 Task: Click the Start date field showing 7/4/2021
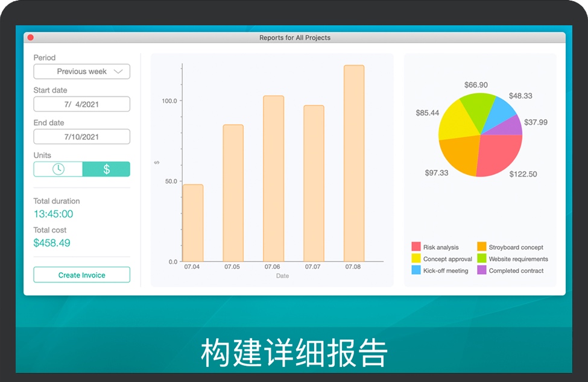click(81, 104)
